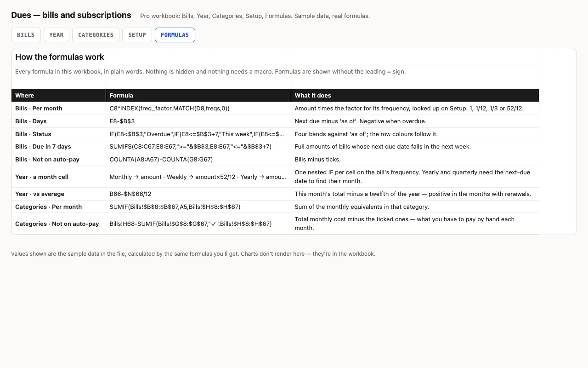This screenshot has height=368, width=588.
Task: Click the "Bills · Due in 7 days" cell
Action: [59, 147]
